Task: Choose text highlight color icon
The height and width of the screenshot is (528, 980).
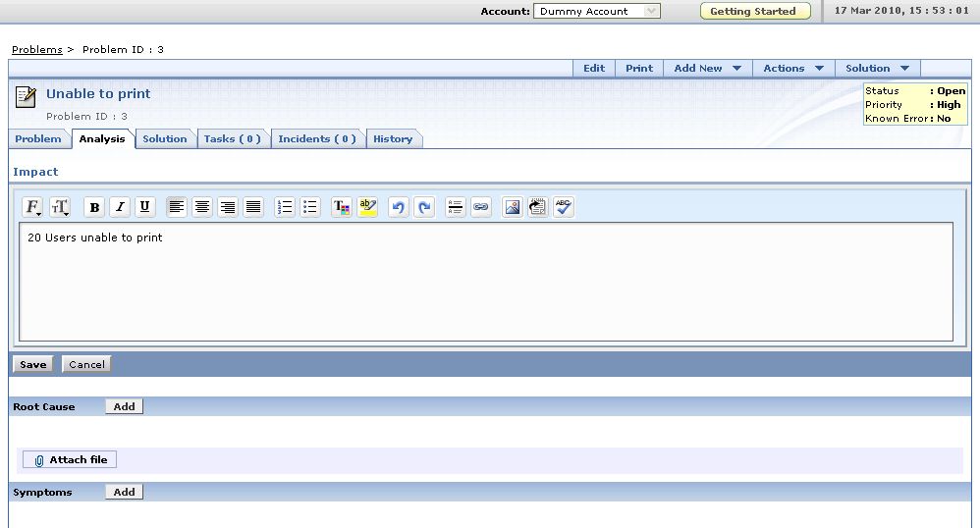Action: click(367, 207)
